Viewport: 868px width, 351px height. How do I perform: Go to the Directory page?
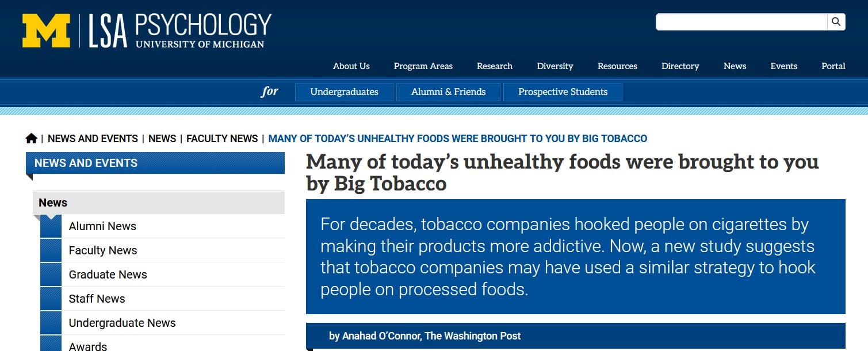680,66
